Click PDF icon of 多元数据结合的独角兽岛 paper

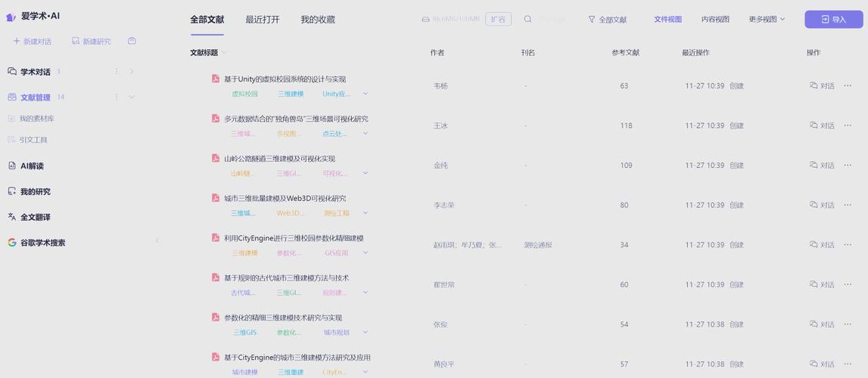click(x=216, y=118)
